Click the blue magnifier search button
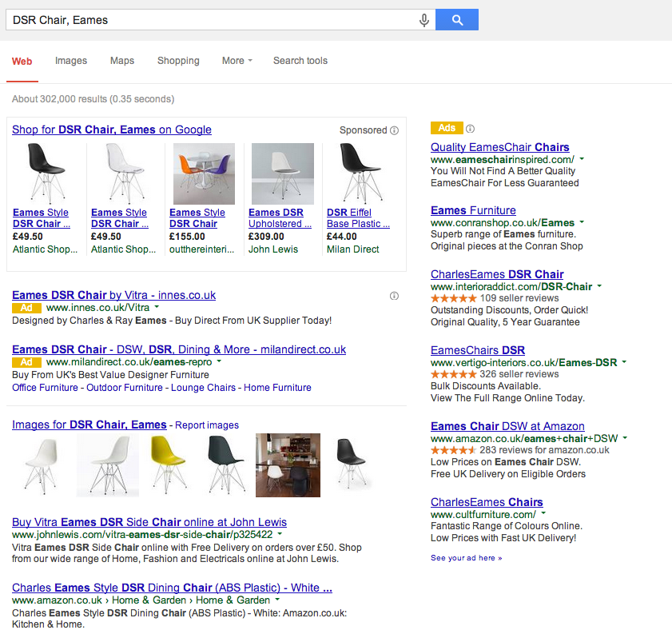The height and width of the screenshot is (638, 672). pyautogui.click(x=457, y=20)
